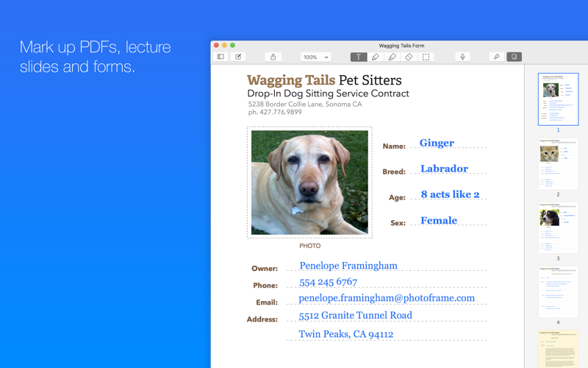
Task: Open the Share export button
Action: tap(273, 57)
